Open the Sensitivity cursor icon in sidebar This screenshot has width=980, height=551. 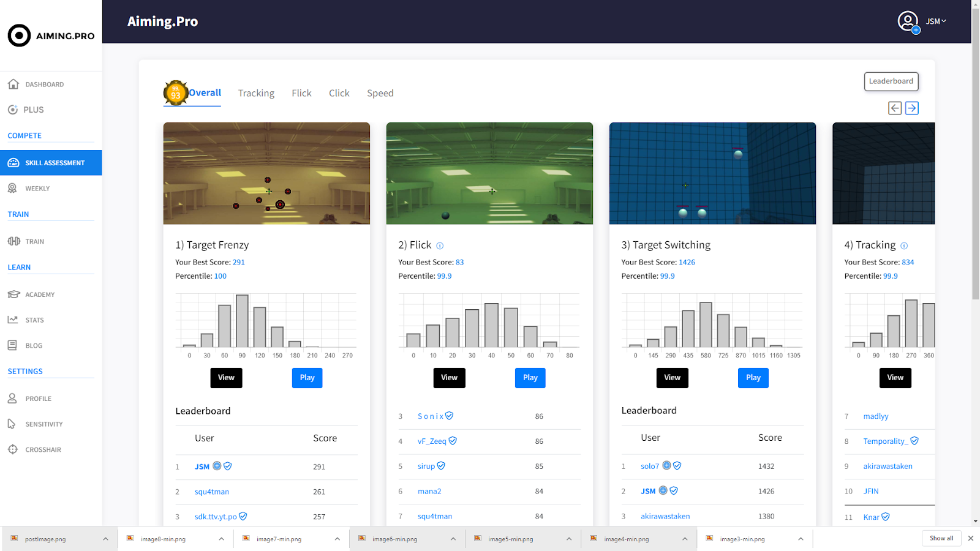[x=12, y=424]
